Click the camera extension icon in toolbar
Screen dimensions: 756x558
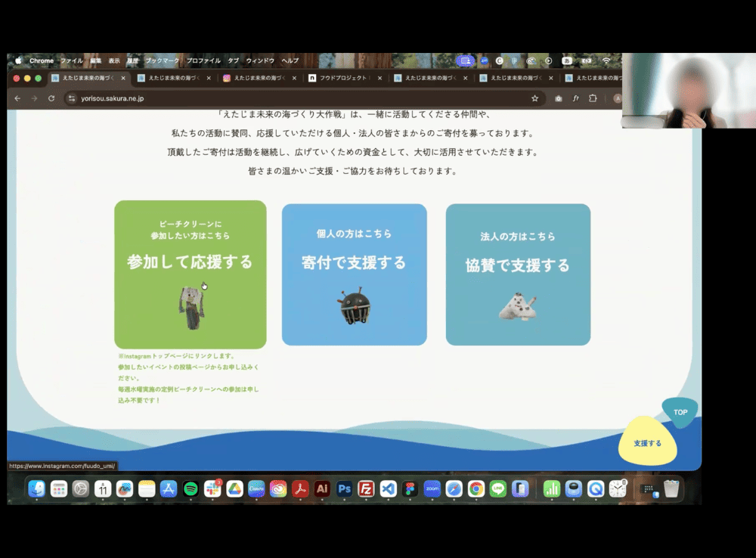(x=559, y=98)
